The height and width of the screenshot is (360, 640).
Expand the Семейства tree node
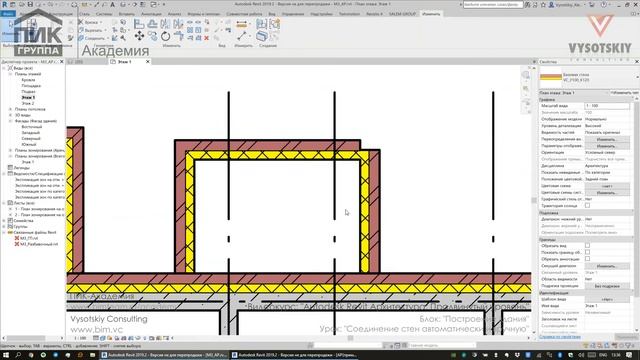4,220
